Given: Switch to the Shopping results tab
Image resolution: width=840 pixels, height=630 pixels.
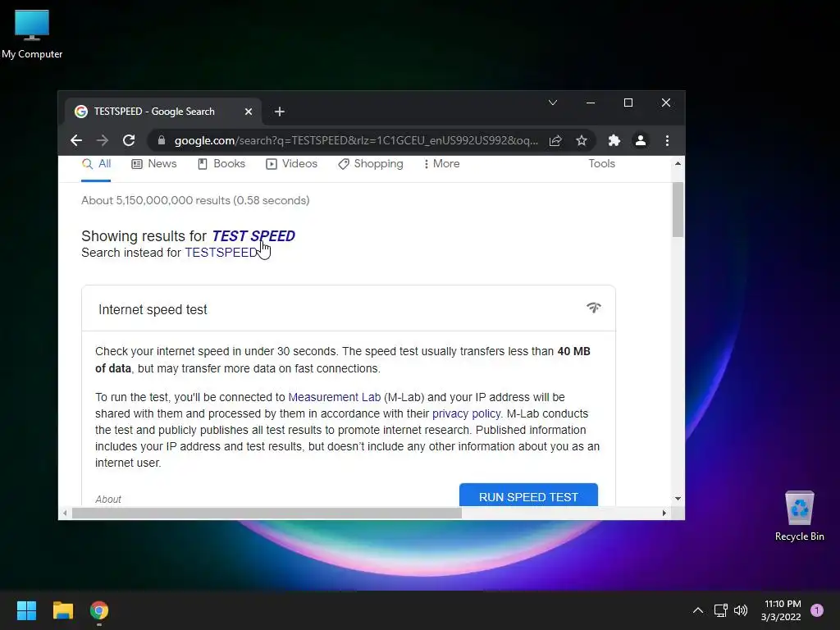Looking at the screenshot, I should (371, 164).
